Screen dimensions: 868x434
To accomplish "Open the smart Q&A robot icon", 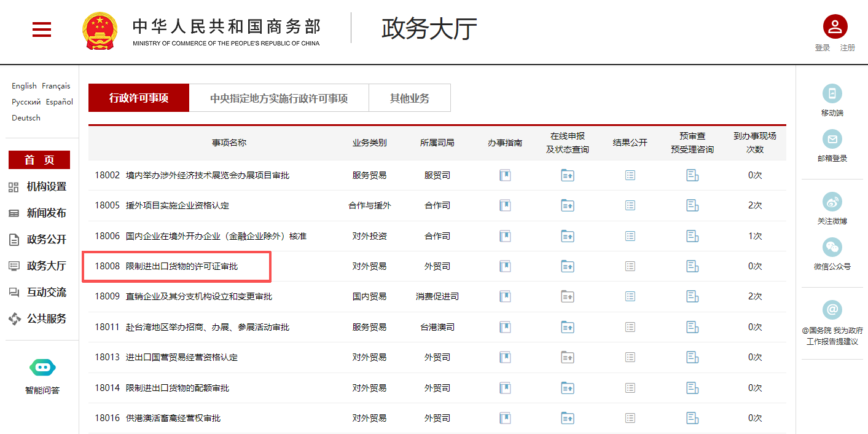I will coord(42,368).
